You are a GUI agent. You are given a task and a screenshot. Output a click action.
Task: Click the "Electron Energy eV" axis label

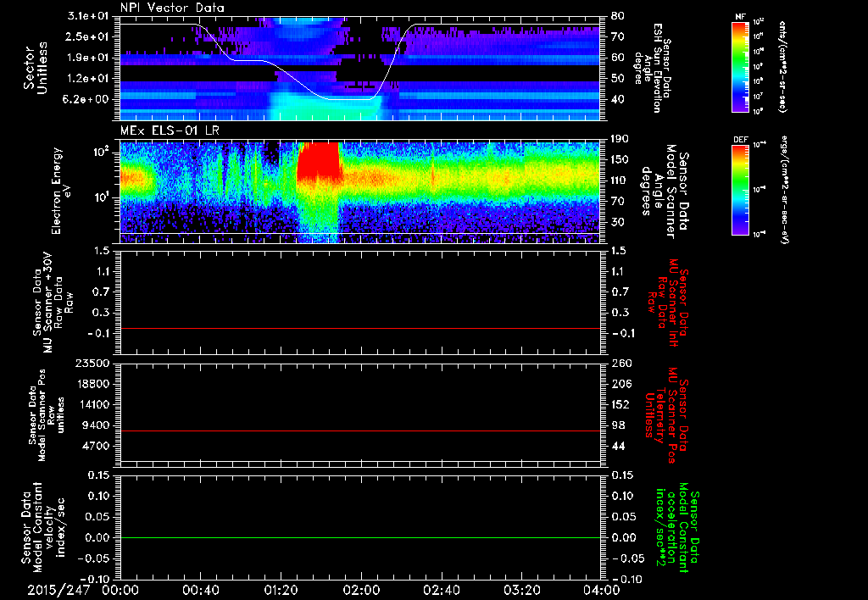(x=61, y=191)
